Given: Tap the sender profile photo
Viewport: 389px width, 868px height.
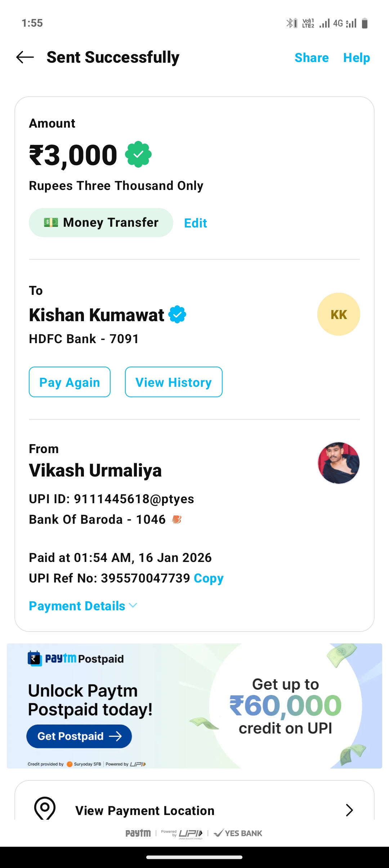Looking at the screenshot, I should (339, 463).
